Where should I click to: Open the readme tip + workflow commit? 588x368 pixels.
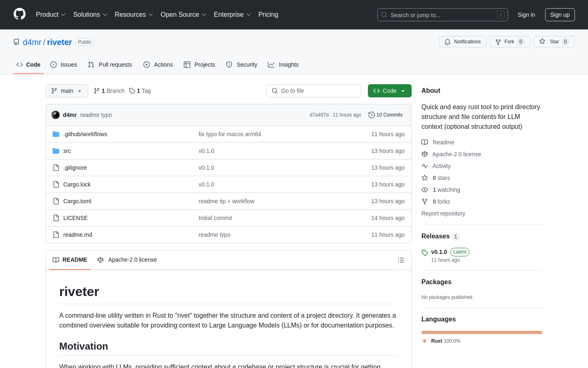pos(227,201)
